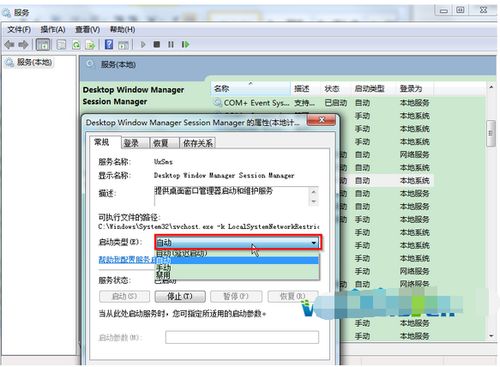Click 已启动 status in COM+ Event Sys row

click(336, 103)
